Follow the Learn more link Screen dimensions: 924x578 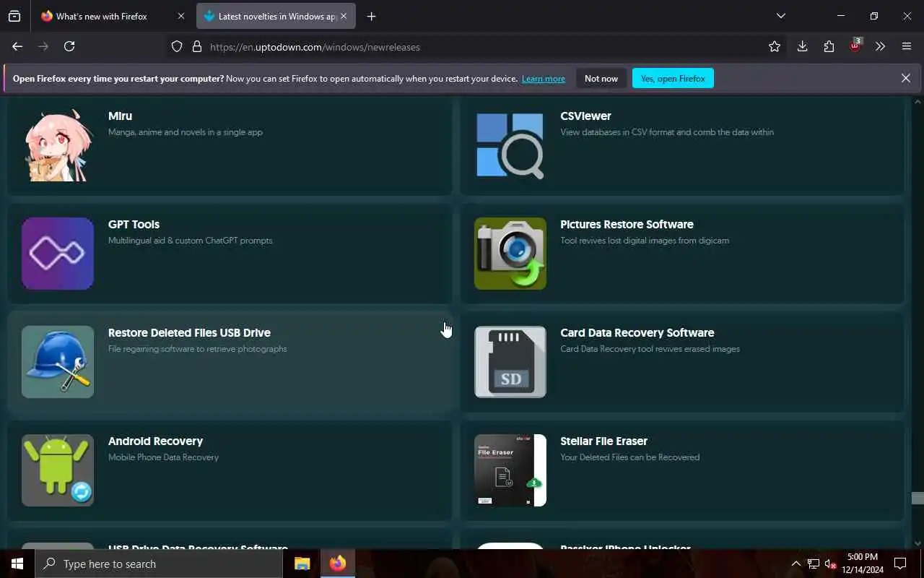coord(544,78)
